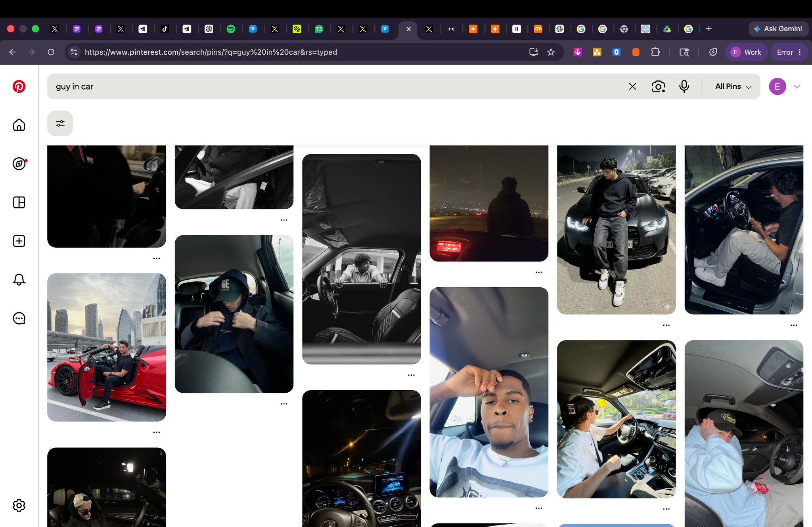
Task: Open the Explore compass icon
Action: click(19, 163)
